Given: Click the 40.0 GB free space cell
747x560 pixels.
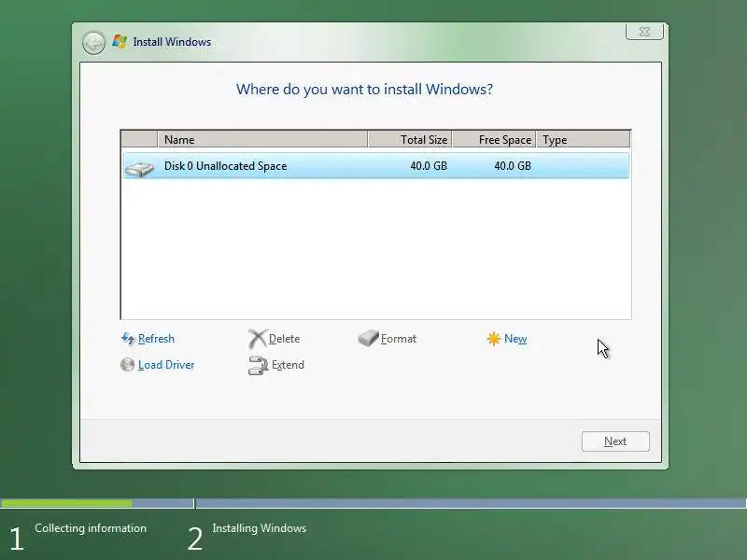Looking at the screenshot, I should 513,166.
